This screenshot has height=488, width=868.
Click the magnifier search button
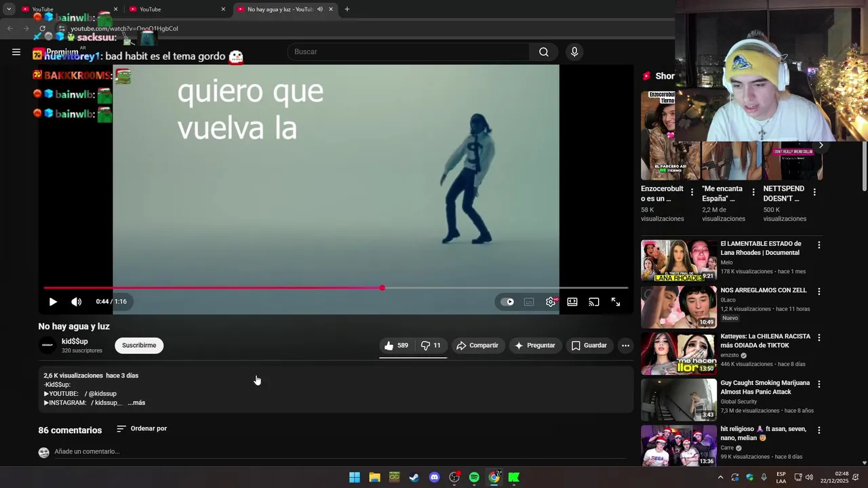(x=544, y=52)
